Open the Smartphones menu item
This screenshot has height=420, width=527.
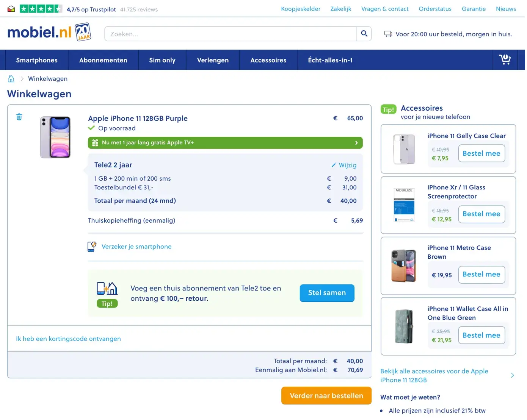coord(37,60)
